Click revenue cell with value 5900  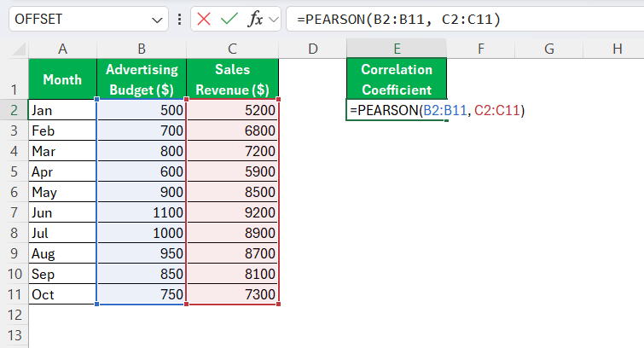pos(233,171)
